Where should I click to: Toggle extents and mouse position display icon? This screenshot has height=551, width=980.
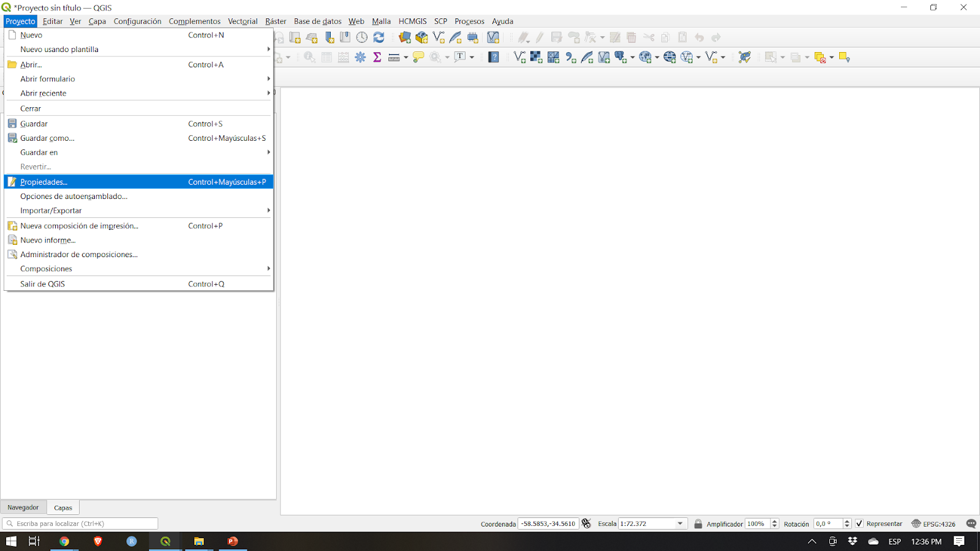click(586, 523)
